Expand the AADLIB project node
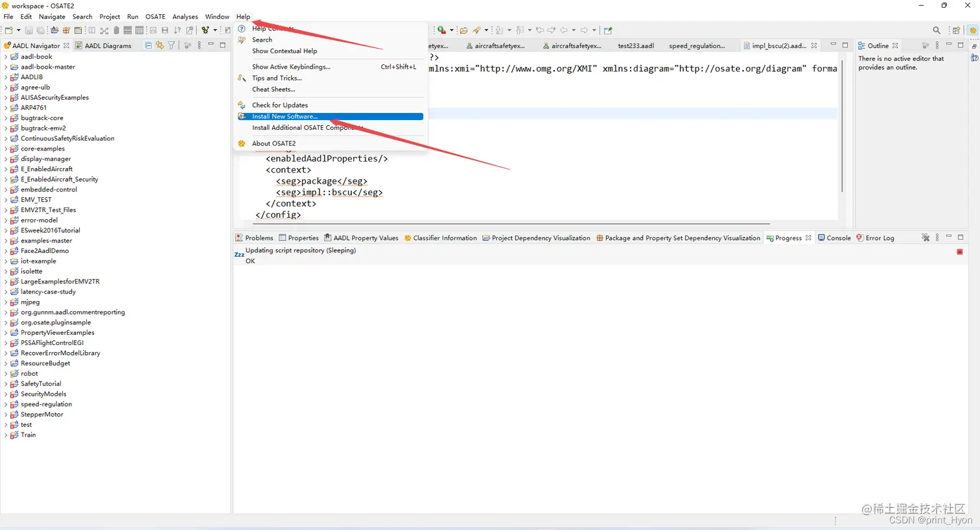The height and width of the screenshot is (530, 980). click(x=6, y=77)
